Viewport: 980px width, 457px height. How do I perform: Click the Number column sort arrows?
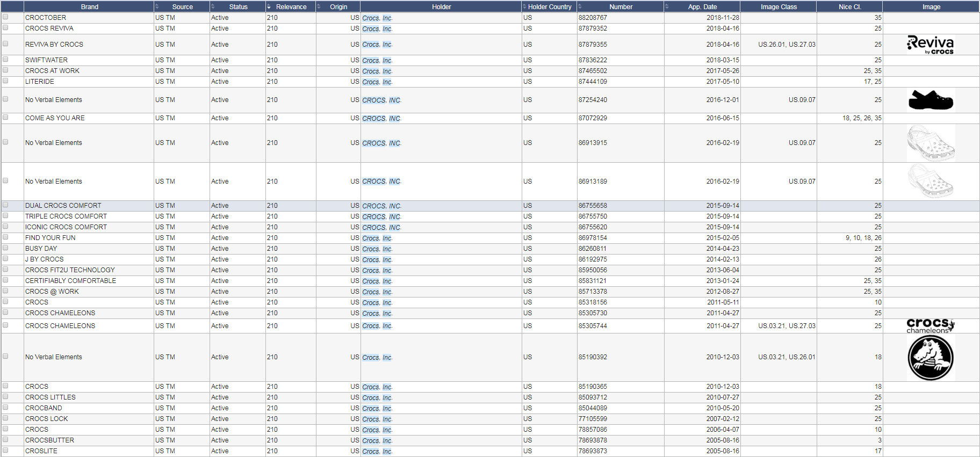click(x=580, y=6)
